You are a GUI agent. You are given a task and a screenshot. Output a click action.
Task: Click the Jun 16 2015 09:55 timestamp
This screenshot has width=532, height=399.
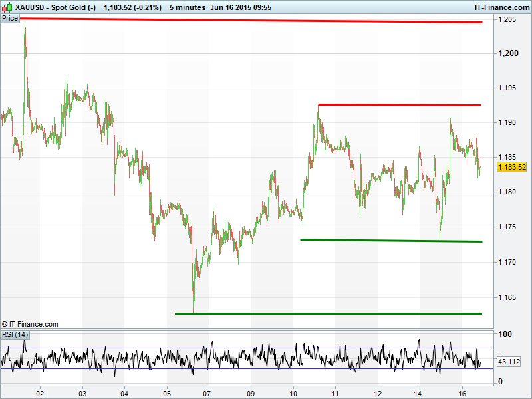241,7
